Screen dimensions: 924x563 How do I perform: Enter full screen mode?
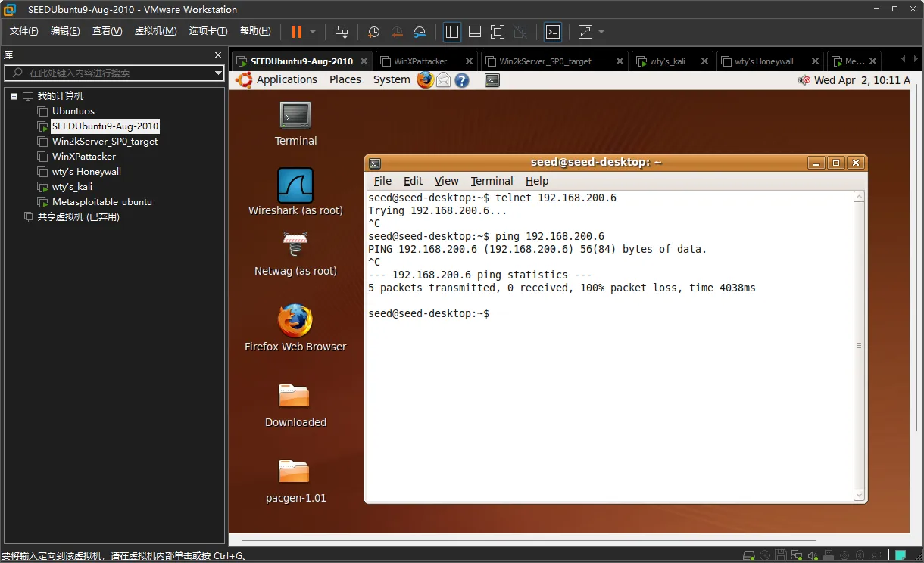click(498, 32)
